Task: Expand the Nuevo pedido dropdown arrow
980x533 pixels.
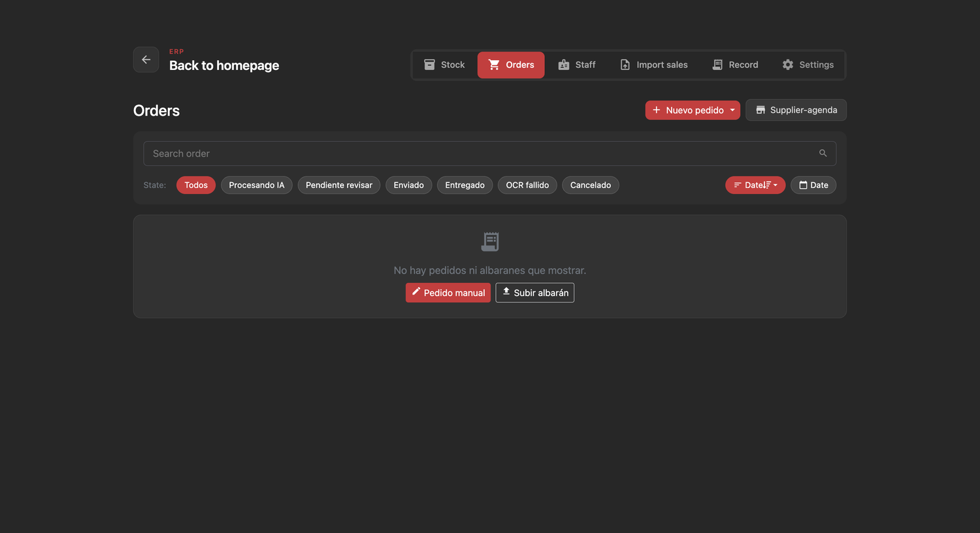Action: click(732, 110)
